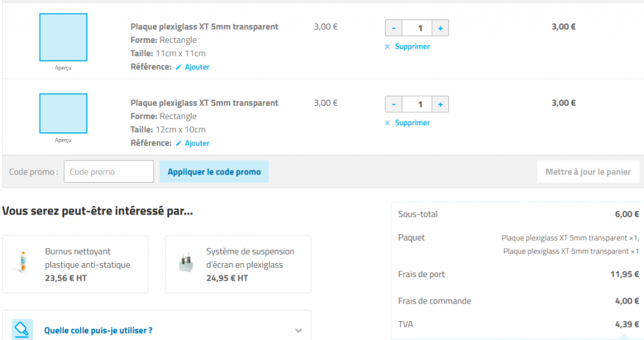Image resolution: width=644 pixels, height=340 pixels.
Task: Expand the "Quelle colle puis-je utiliser ?" question
Action: (298, 331)
